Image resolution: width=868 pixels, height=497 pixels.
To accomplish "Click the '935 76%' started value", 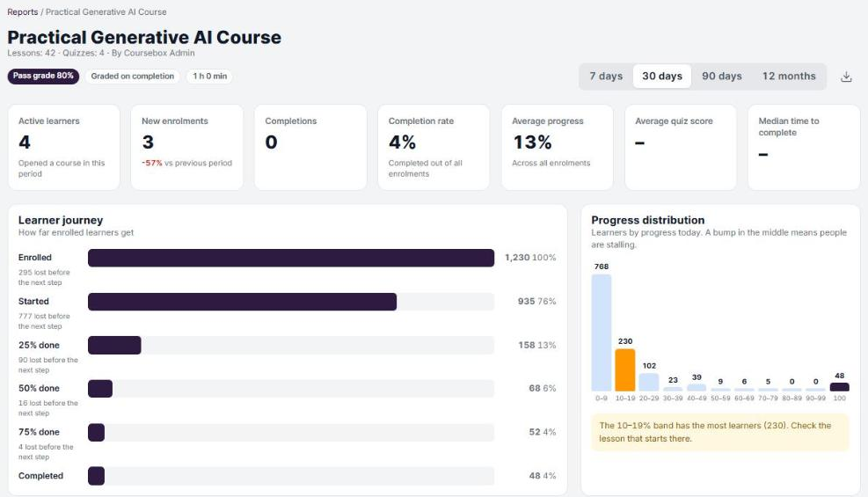I will coord(537,302).
